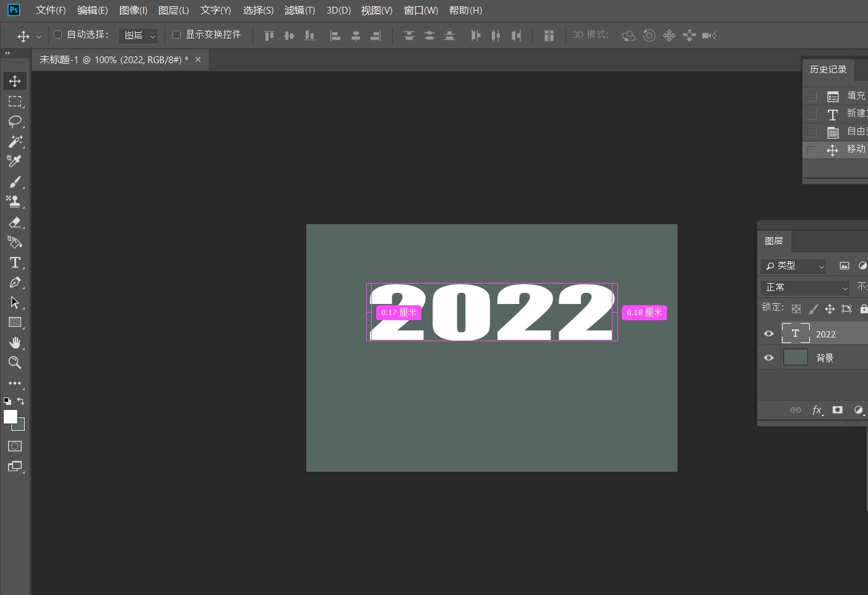868x595 pixels.
Task: Click the foreground white color swatch
Action: pos(10,417)
